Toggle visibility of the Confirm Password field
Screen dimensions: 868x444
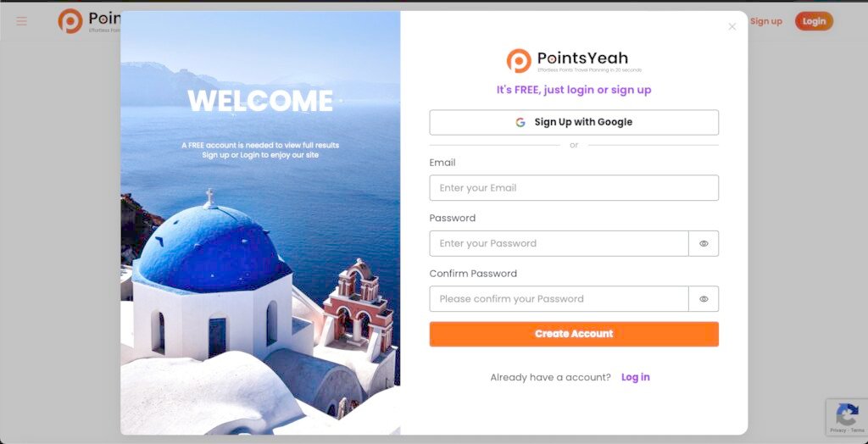pyautogui.click(x=704, y=299)
